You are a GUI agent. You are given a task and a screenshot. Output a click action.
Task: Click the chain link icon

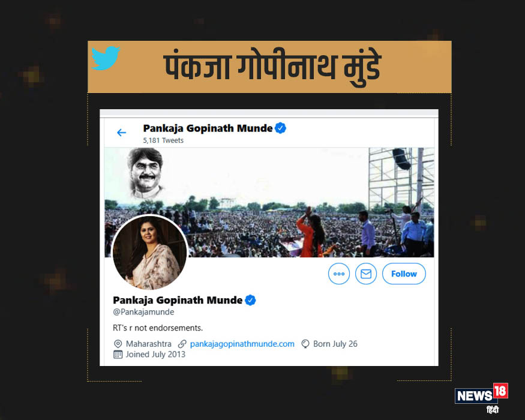click(182, 344)
